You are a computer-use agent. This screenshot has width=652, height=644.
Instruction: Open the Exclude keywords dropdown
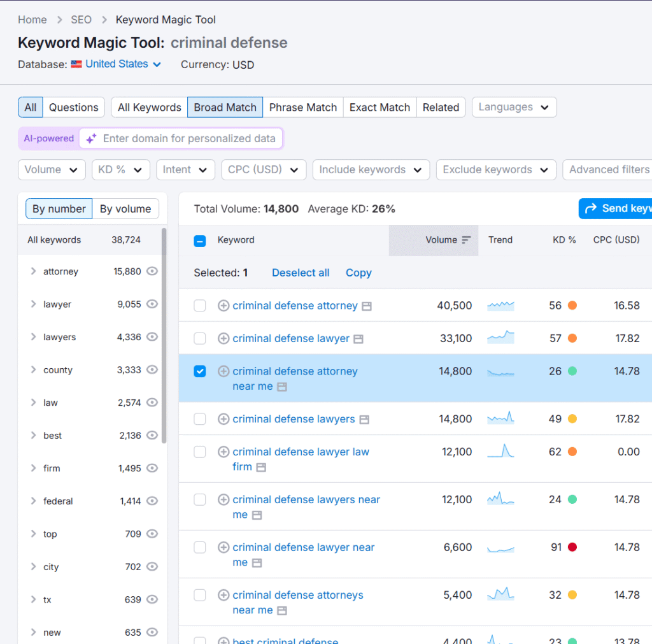tap(496, 169)
